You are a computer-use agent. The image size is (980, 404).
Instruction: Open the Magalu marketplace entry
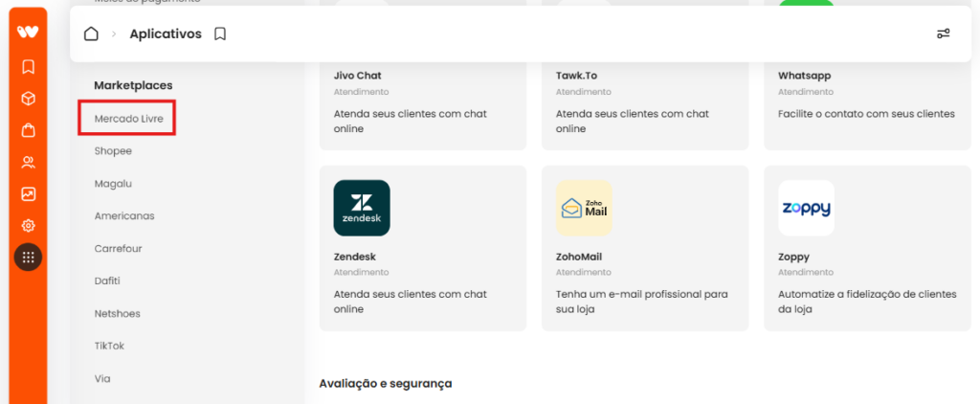pos(113,183)
